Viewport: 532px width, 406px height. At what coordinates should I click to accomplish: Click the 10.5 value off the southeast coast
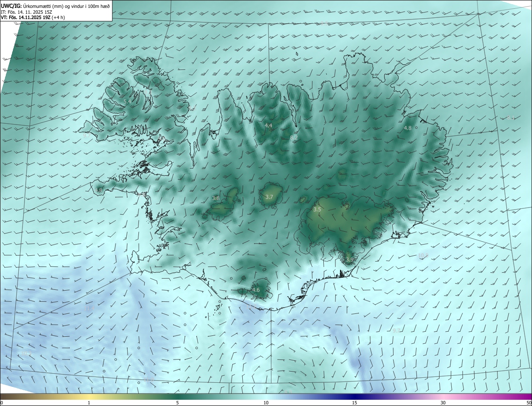(423, 255)
